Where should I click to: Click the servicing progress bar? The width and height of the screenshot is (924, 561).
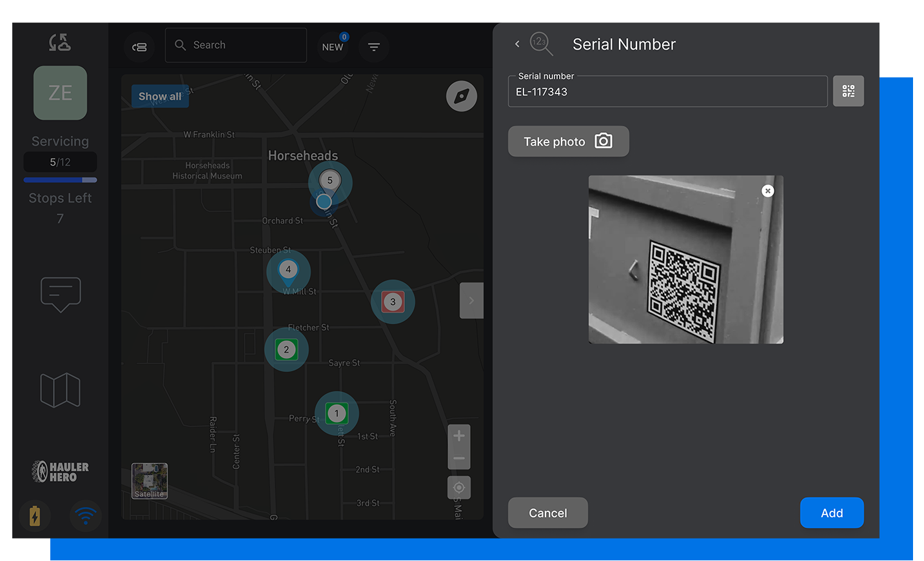click(60, 180)
